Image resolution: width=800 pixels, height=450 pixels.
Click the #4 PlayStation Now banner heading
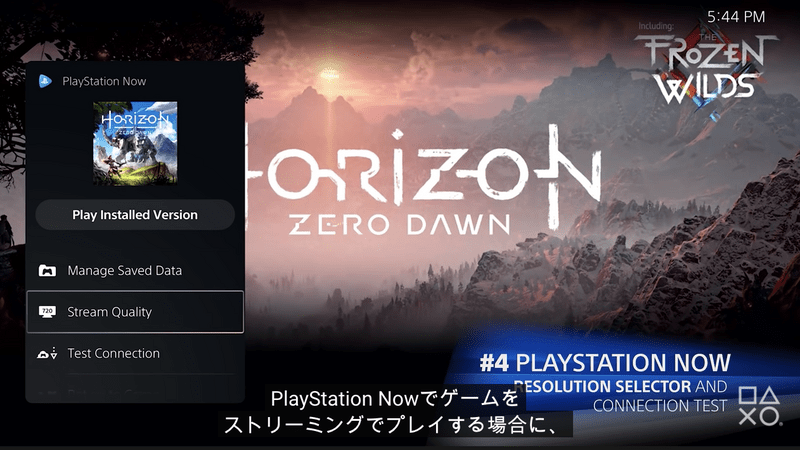[x=605, y=363]
